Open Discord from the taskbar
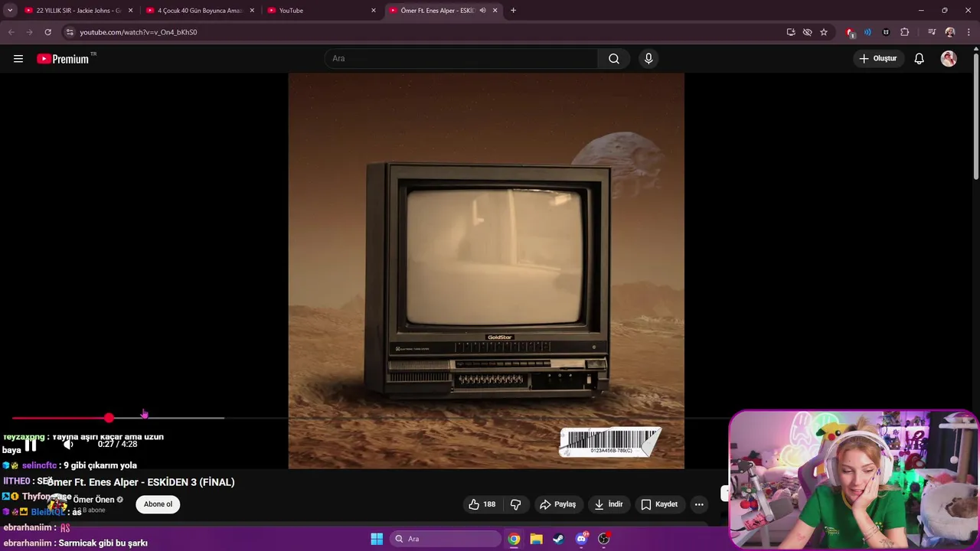The width and height of the screenshot is (980, 551). coord(581,539)
